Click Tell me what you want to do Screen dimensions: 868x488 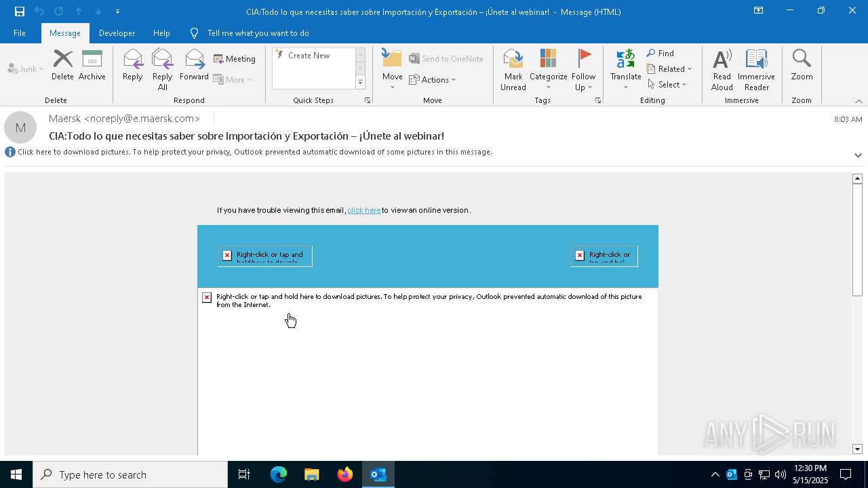click(258, 33)
